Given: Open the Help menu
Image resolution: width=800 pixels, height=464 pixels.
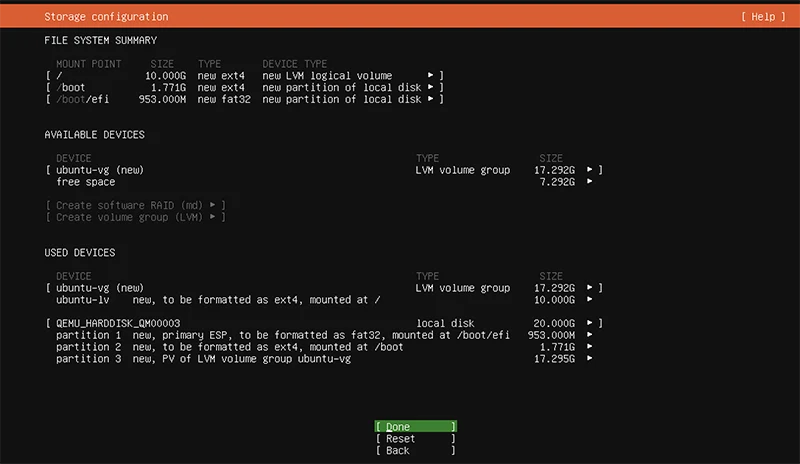Looking at the screenshot, I should click(763, 17).
